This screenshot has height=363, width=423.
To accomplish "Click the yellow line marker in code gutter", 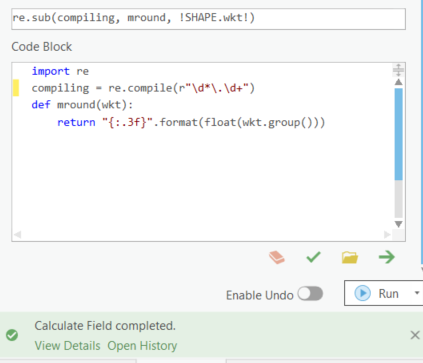I will pyautogui.click(x=16, y=88).
